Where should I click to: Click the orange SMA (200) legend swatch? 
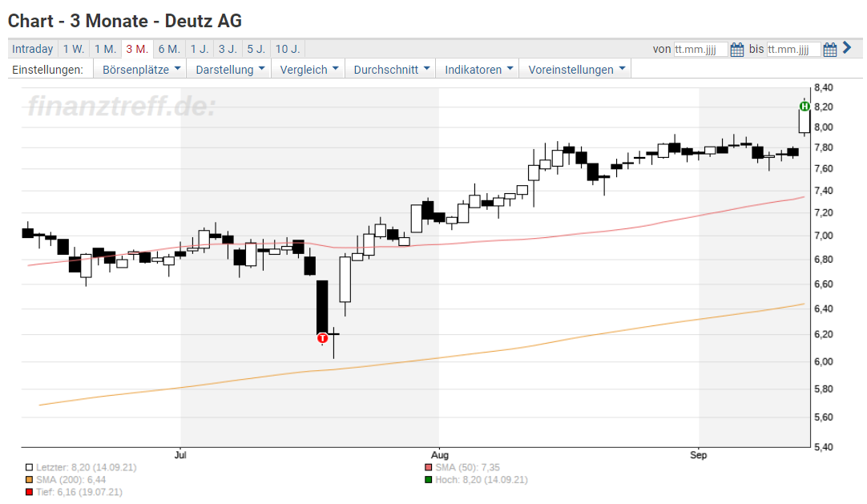30,480
